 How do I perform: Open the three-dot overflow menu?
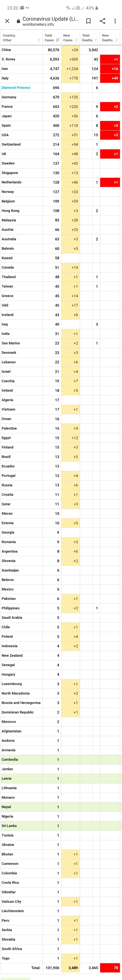coord(115,21)
